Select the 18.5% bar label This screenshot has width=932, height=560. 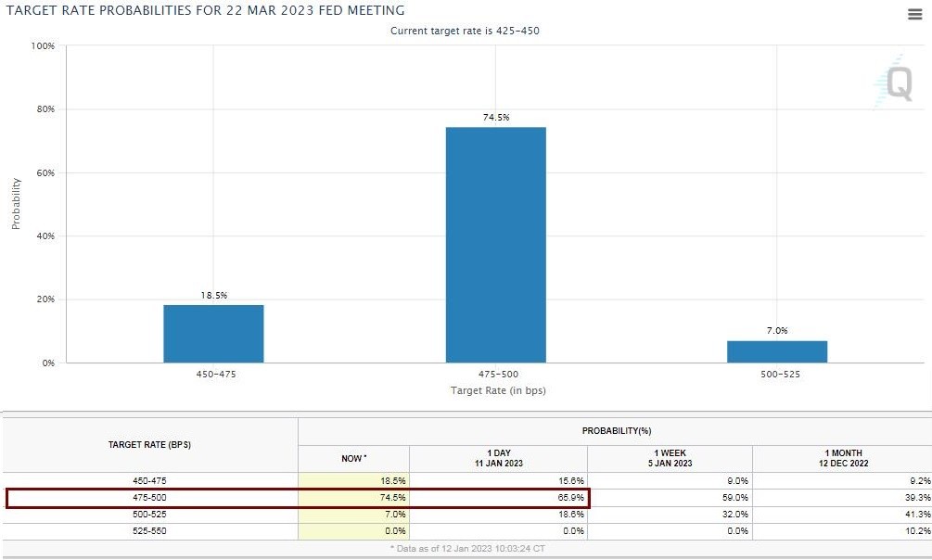click(x=213, y=295)
